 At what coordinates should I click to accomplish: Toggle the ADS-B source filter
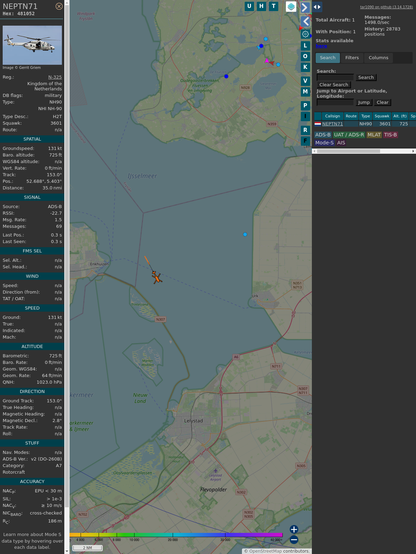click(323, 135)
